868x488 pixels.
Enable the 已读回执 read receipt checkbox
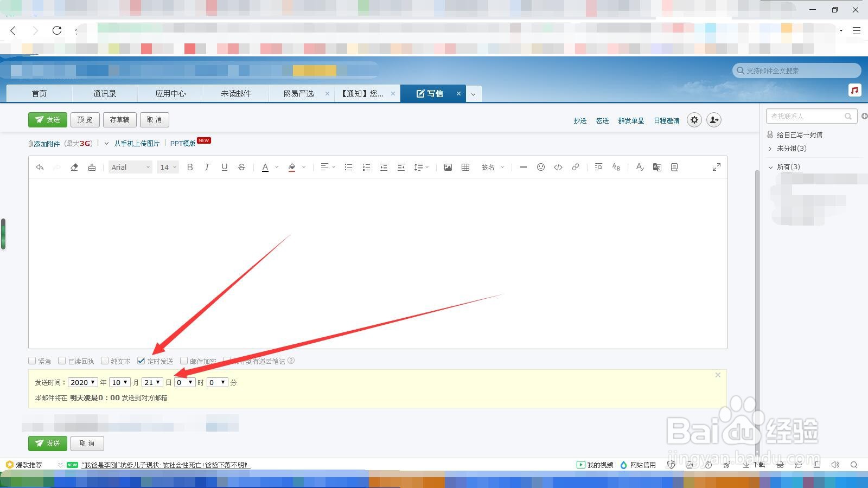[x=62, y=361]
